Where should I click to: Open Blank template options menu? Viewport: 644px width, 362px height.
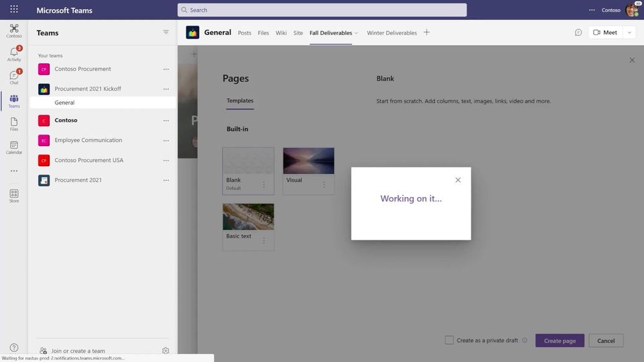[x=264, y=184]
